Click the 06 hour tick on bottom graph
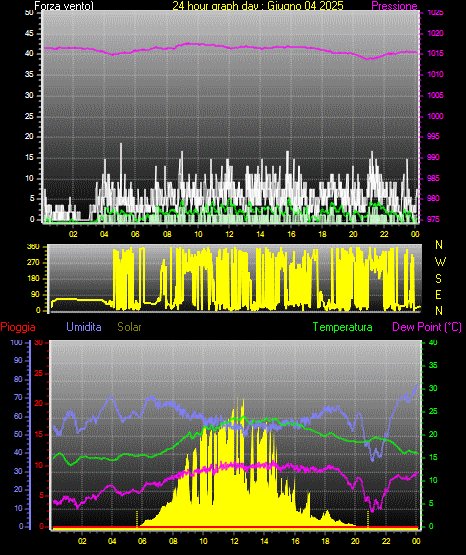The height and width of the screenshot is (555, 466). click(142, 541)
